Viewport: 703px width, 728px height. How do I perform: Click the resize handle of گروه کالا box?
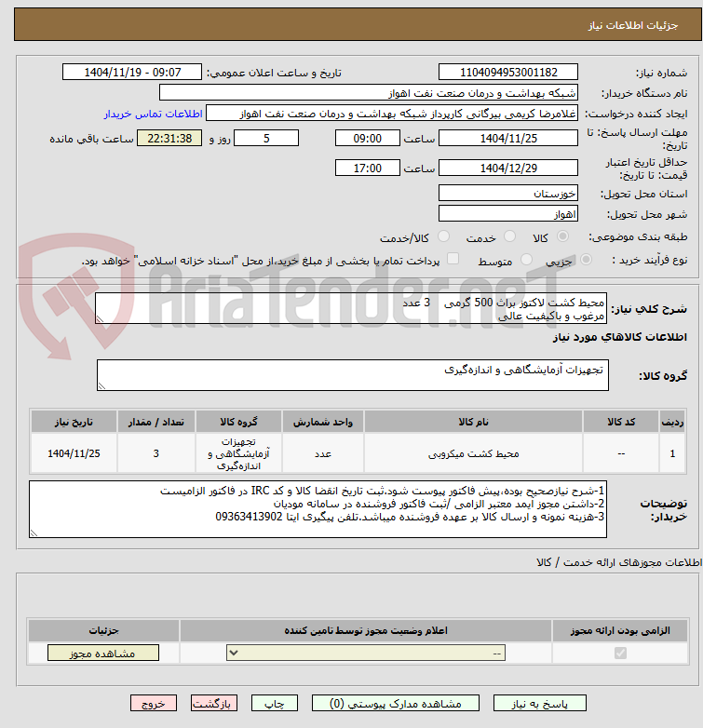pos(101,385)
